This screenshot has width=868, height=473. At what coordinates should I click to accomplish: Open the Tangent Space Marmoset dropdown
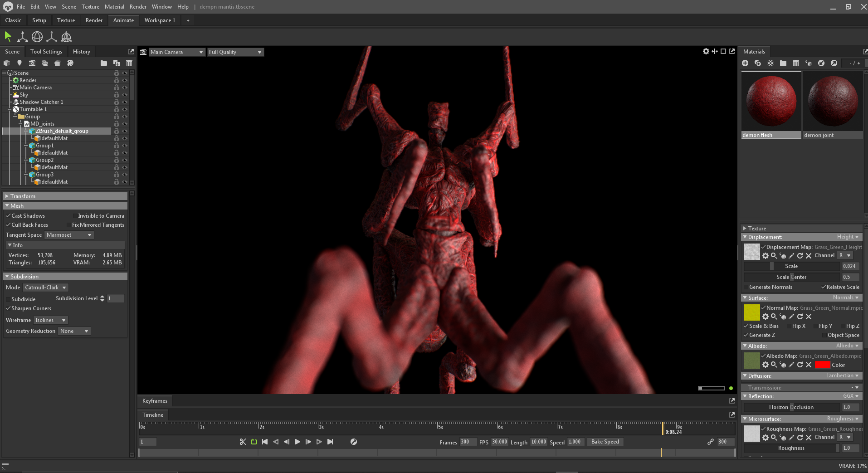coord(69,235)
